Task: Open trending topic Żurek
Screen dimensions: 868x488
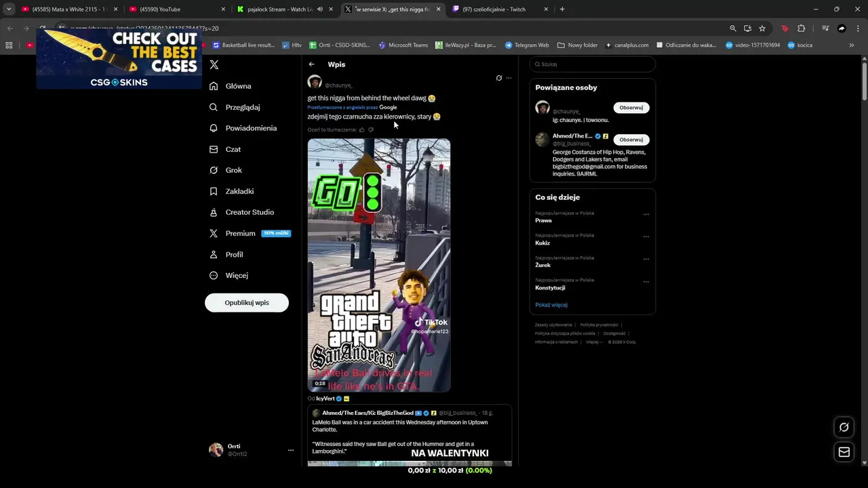Action: pyautogui.click(x=542, y=266)
